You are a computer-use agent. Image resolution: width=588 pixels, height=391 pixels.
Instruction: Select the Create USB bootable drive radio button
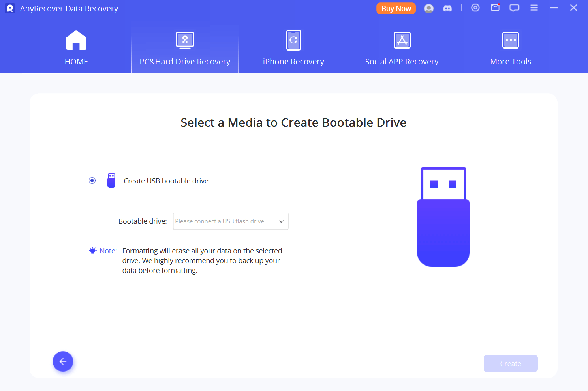coord(92,181)
